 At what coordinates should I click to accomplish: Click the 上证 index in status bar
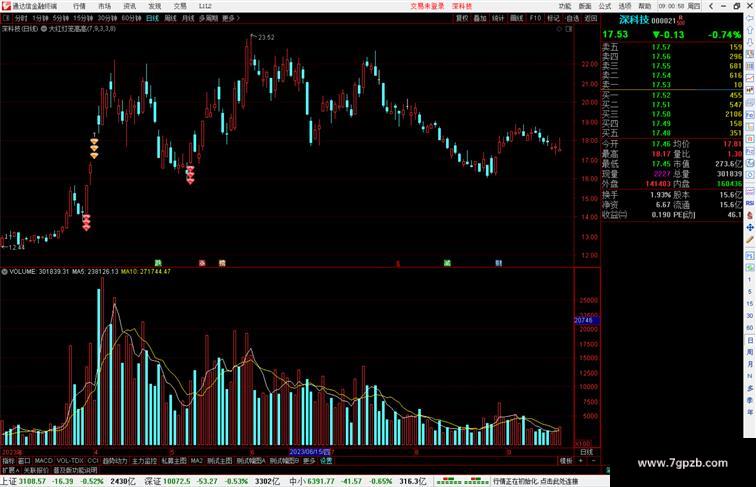click(x=9, y=481)
